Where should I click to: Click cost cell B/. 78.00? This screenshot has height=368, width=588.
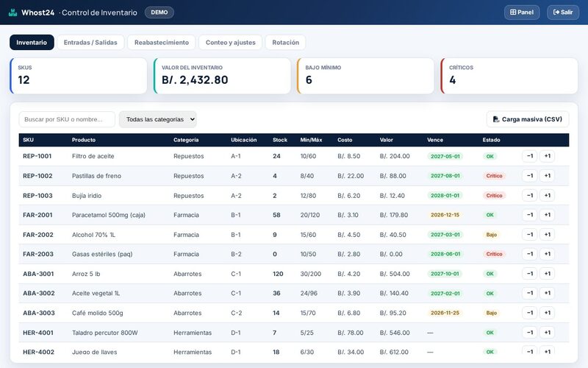click(x=351, y=333)
